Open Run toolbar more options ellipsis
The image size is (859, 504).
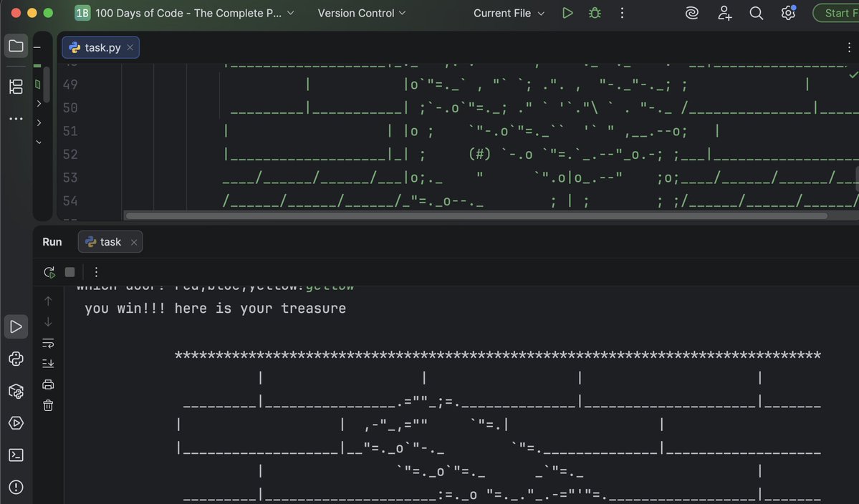point(96,272)
